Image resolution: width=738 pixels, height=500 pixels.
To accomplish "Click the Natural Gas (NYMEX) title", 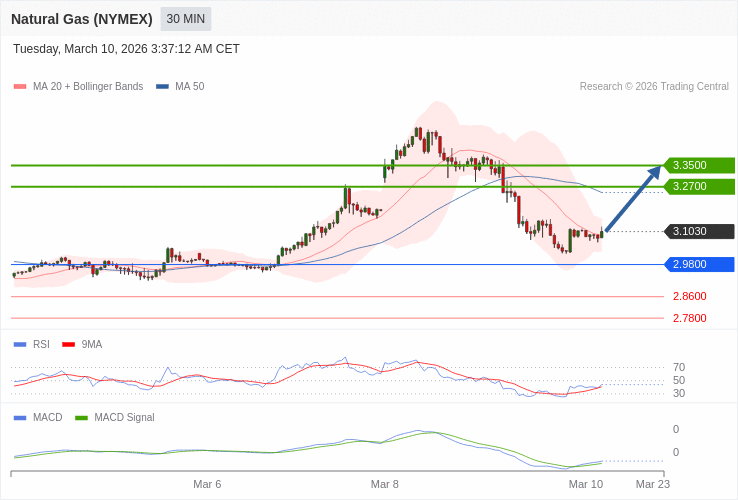I will (82, 19).
